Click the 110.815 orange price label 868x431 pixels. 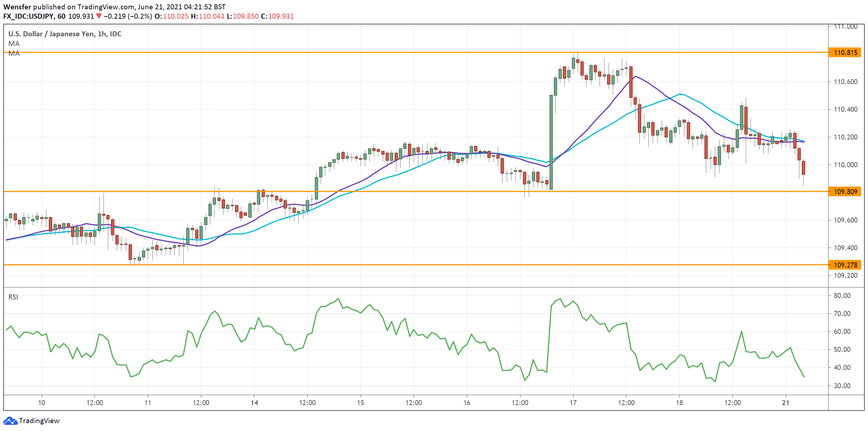click(845, 53)
